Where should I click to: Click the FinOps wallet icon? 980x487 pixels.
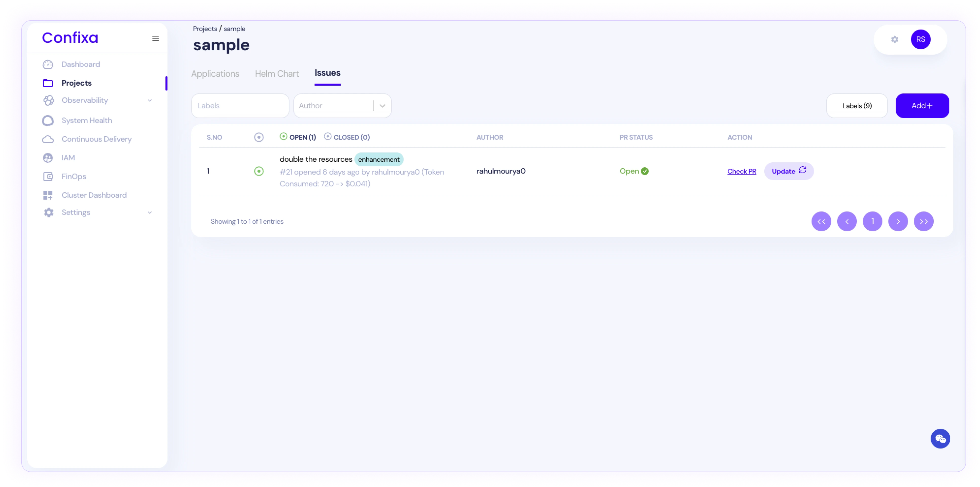point(48,177)
